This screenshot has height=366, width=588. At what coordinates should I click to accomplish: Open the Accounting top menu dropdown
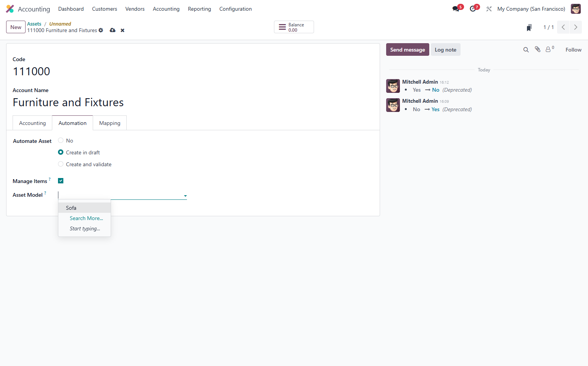tap(166, 9)
